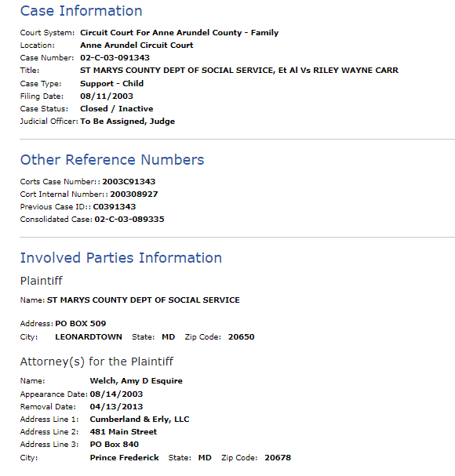The image size is (455, 476).
Task: Click Corts Case Number 2003C91343
Action: [129, 181]
